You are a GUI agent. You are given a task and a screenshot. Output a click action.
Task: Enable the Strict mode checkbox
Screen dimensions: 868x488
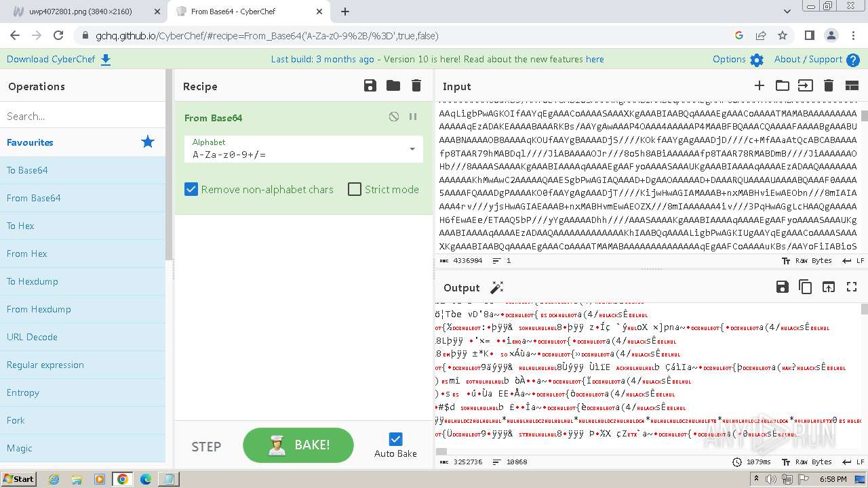[x=355, y=189]
